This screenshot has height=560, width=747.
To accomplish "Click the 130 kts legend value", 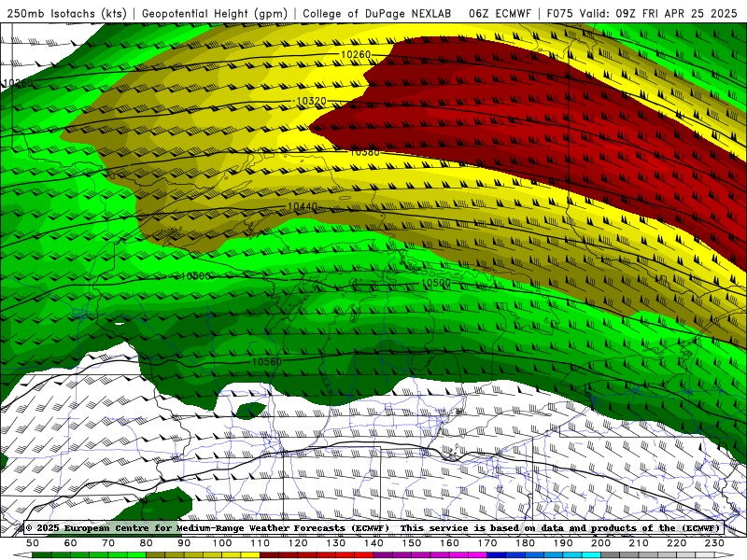I will pos(335,543).
